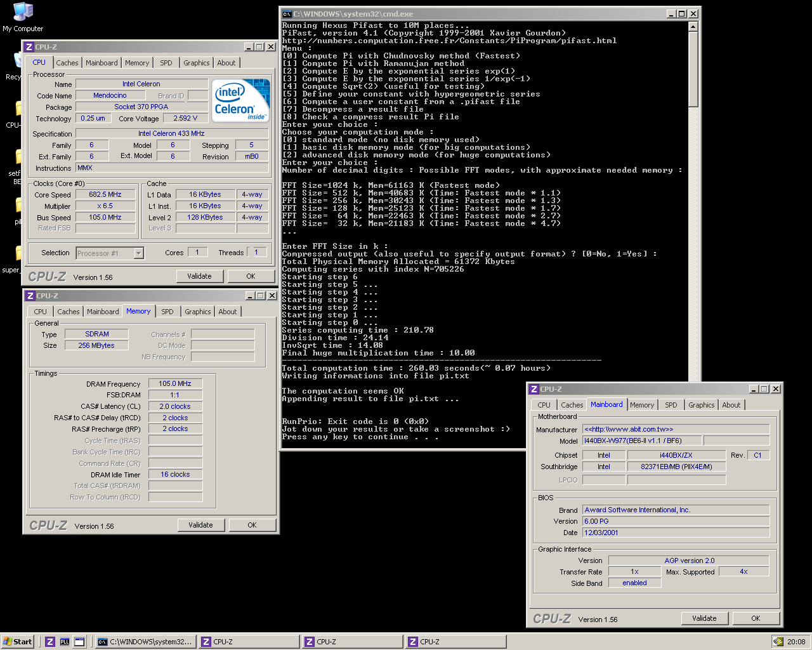
Task: Click the system tray NVIDIA icon
Action: click(x=778, y=642)
